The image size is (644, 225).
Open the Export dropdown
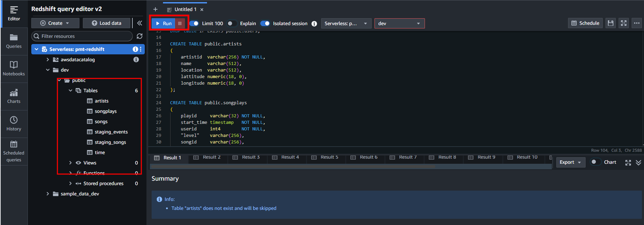571,162
